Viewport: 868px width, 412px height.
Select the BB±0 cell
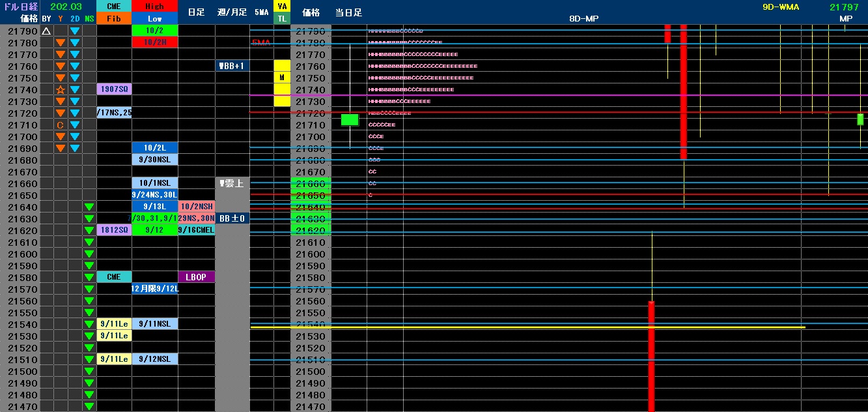[232, 219]
